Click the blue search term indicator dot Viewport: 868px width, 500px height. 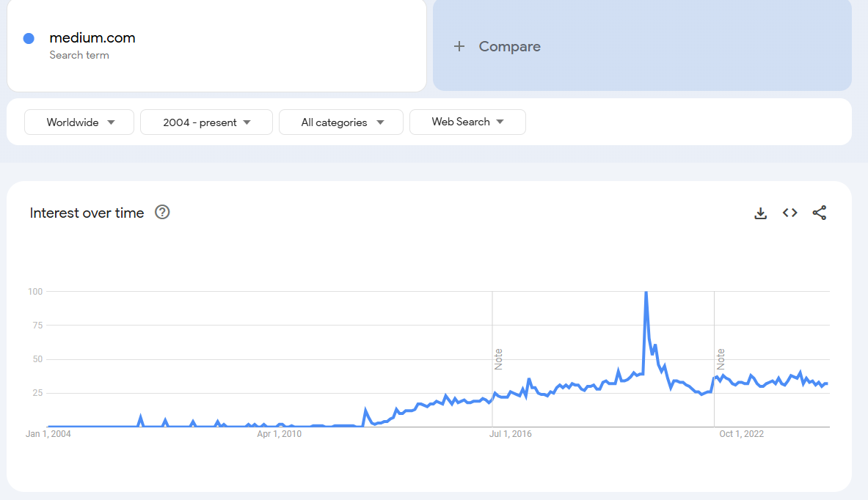[x=29, y=38]
